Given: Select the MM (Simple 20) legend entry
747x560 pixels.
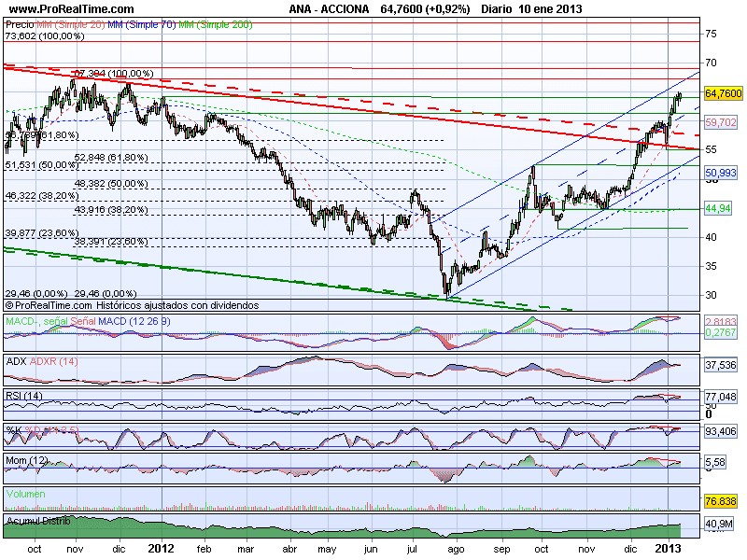Looking at the screenshot, I should (71, 25).
